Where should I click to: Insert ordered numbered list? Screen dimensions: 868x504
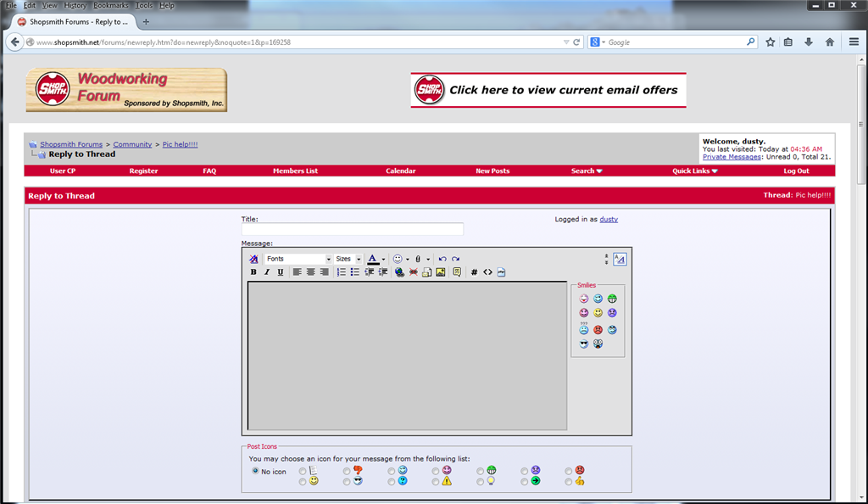pos(341,272)
